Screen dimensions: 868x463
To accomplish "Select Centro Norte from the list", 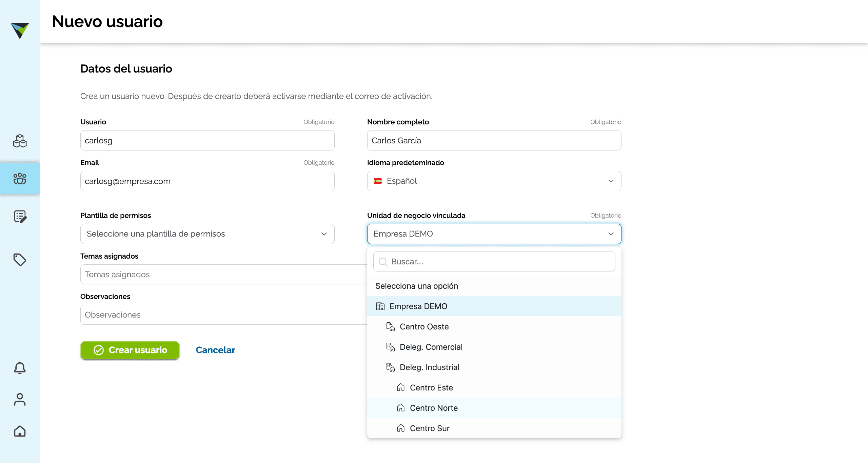I will click(x=494, y=408).
